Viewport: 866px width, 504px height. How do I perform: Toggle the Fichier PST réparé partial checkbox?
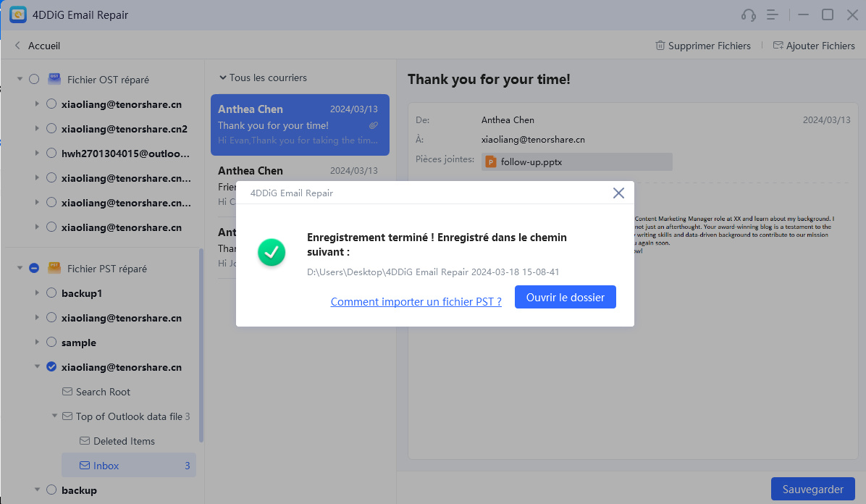(x=34, y=268)
